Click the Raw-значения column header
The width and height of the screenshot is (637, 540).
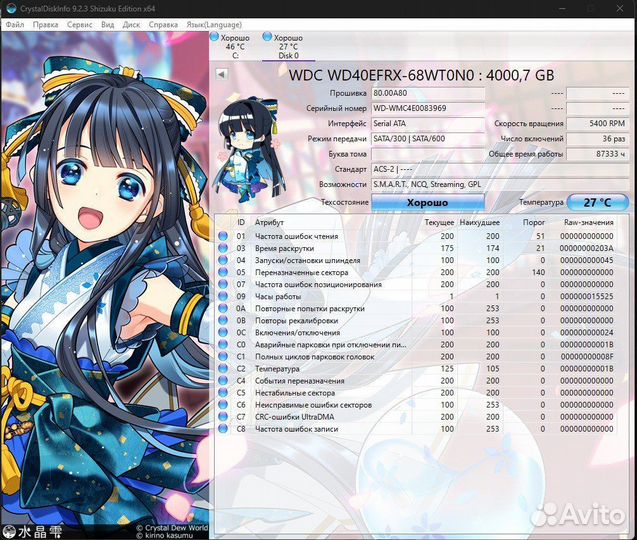coord(588,222)
